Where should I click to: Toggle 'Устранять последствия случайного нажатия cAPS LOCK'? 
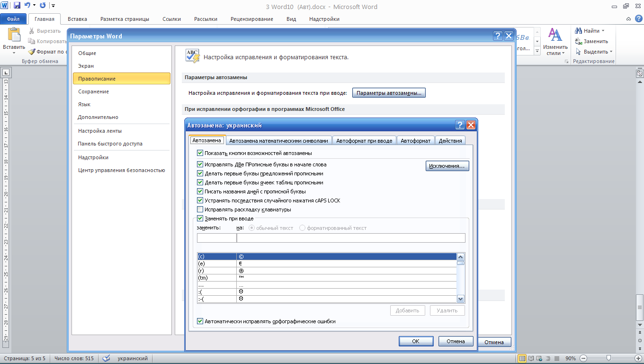[x=200, y=200]
